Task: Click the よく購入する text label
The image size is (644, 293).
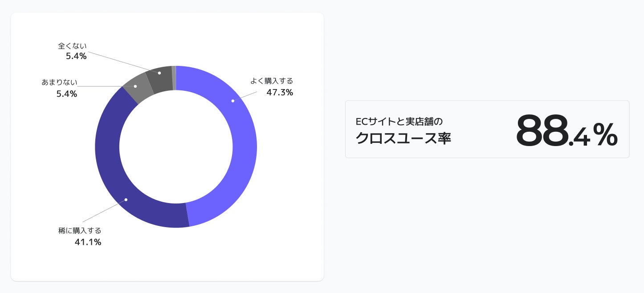Action: point(271,81)
